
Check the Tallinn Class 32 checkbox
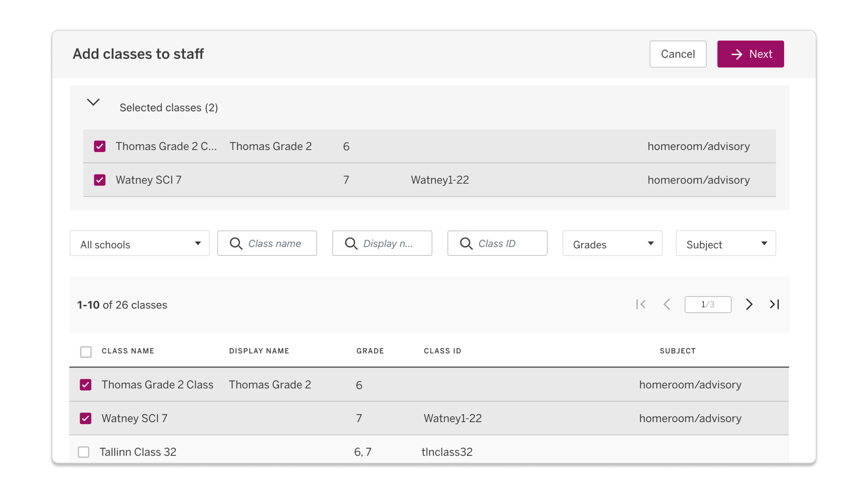point(83,452)
